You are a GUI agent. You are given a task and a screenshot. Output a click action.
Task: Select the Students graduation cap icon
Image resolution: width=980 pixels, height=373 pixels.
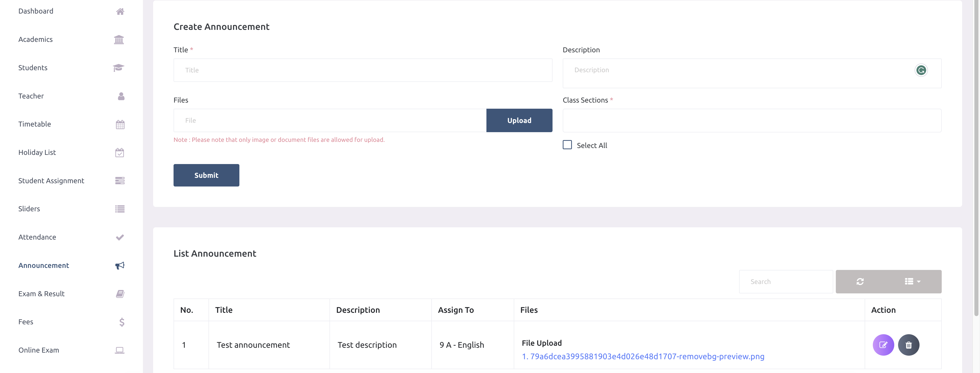(x=119, y=68)
